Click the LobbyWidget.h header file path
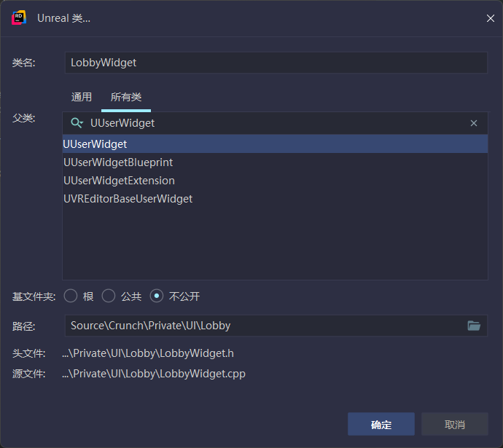The height and width of the screenshot is (448, 503). (x=148, y=353)
